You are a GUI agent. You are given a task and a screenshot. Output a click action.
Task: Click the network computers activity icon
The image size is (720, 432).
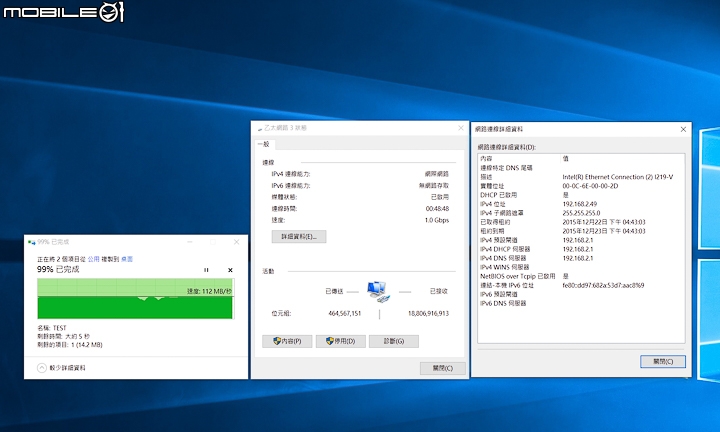[x=378, y=292]
